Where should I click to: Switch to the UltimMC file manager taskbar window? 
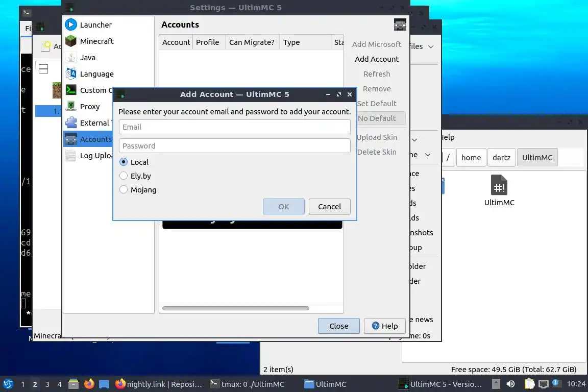tap(346, 384)
